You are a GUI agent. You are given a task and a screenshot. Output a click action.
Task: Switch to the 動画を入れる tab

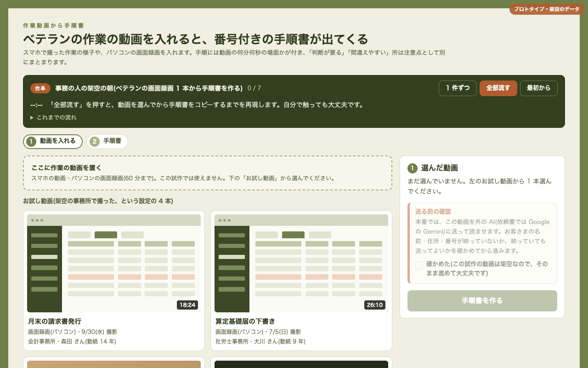click(x=53, y=142)
